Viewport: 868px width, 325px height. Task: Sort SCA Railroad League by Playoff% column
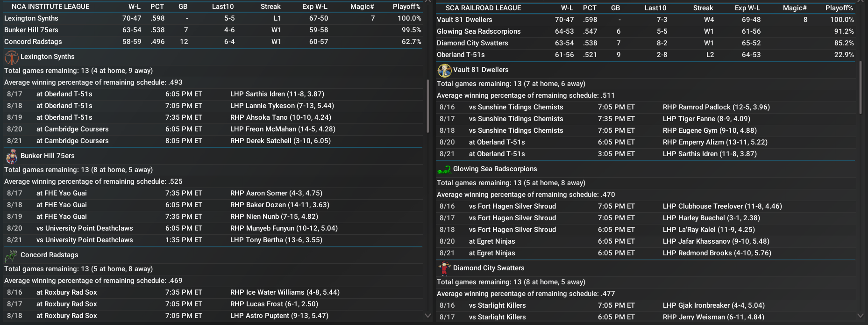[839, 8]
